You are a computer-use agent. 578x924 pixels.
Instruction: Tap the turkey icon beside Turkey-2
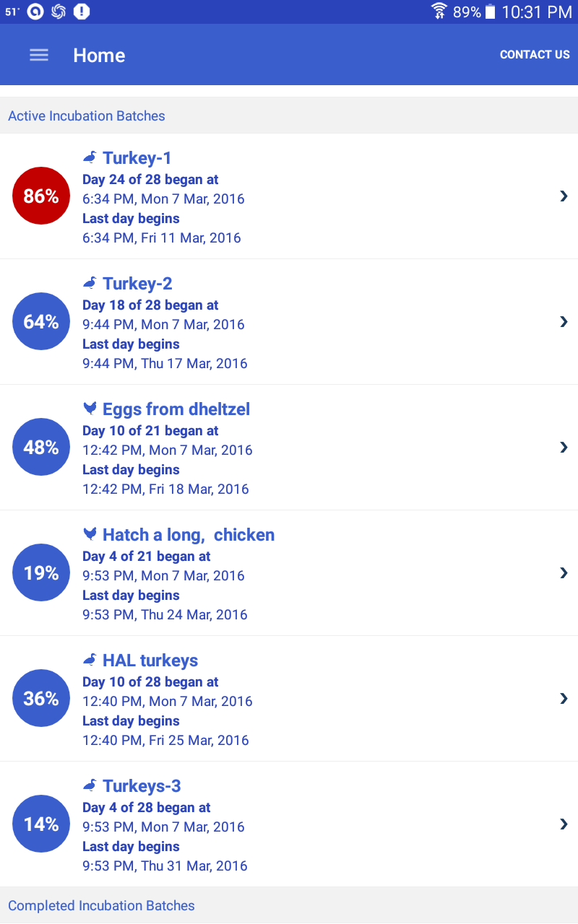90,282
